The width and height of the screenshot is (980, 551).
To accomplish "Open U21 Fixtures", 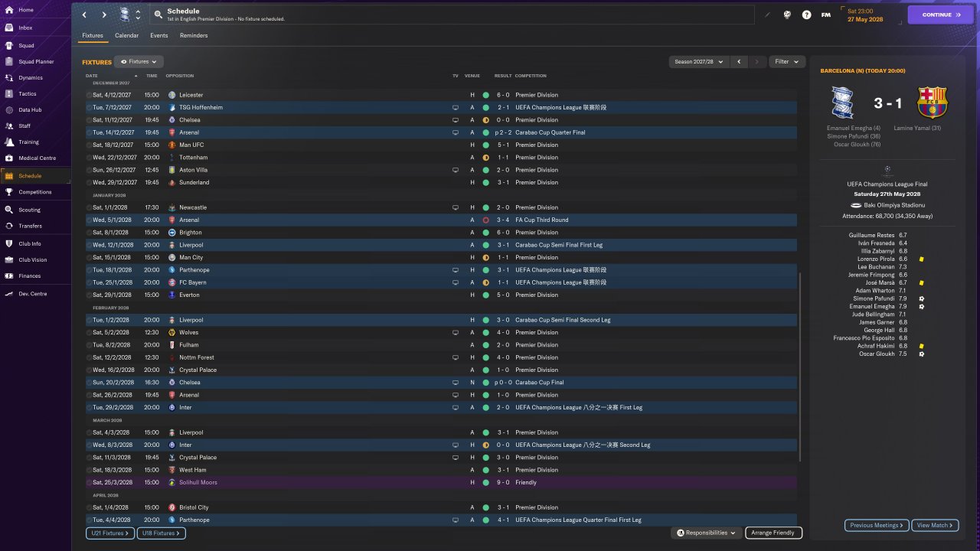I will click(x=110, y=533).
